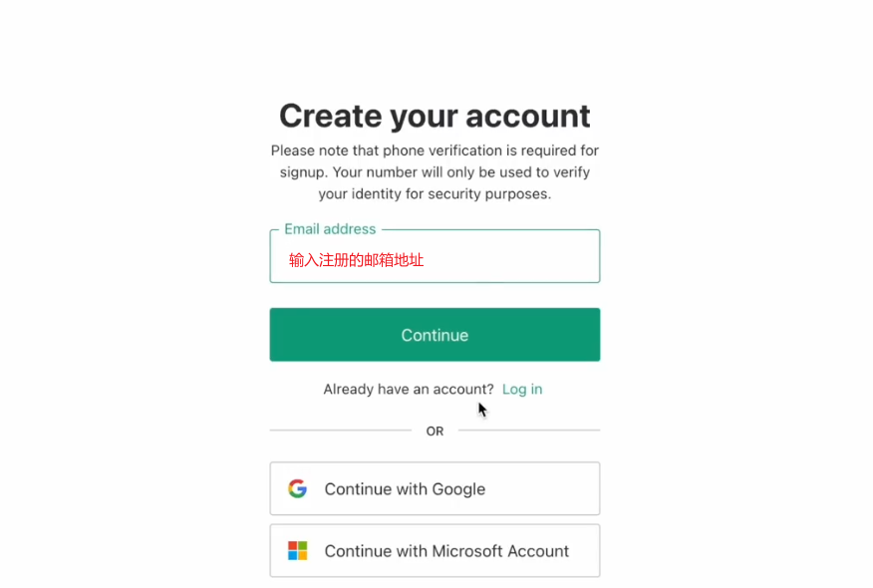Click the "Already have an account?" text

409,389
